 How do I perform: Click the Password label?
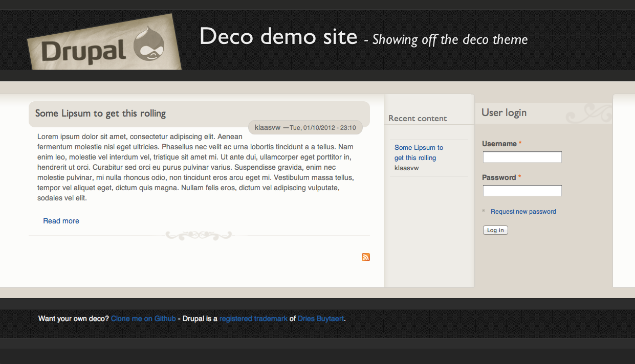click(499, 177)
